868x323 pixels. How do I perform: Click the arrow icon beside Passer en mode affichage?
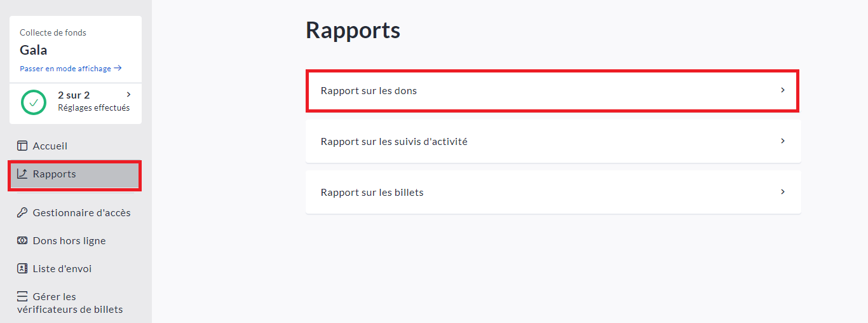tap(118, 68)
